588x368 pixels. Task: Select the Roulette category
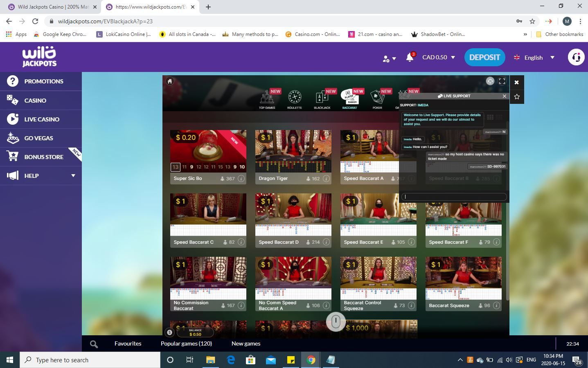pyautogui.click(x=294, y=100)
